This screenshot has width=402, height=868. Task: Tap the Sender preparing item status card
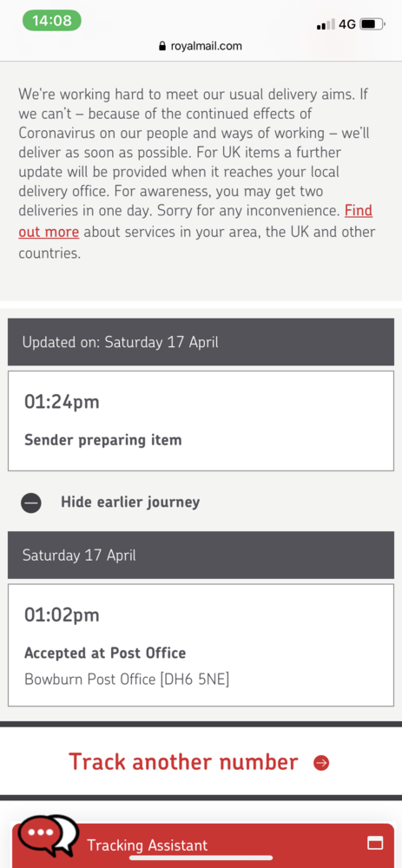(201, 421)
